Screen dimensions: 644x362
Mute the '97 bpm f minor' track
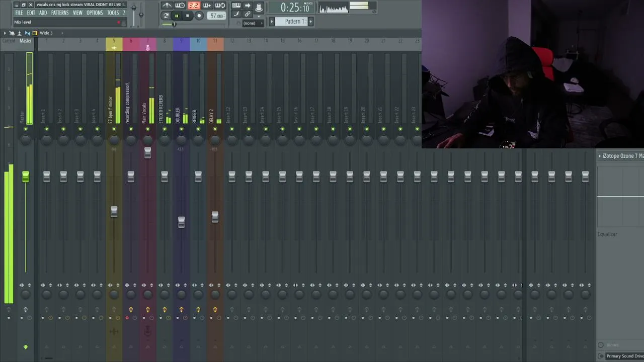coord(114,129)
